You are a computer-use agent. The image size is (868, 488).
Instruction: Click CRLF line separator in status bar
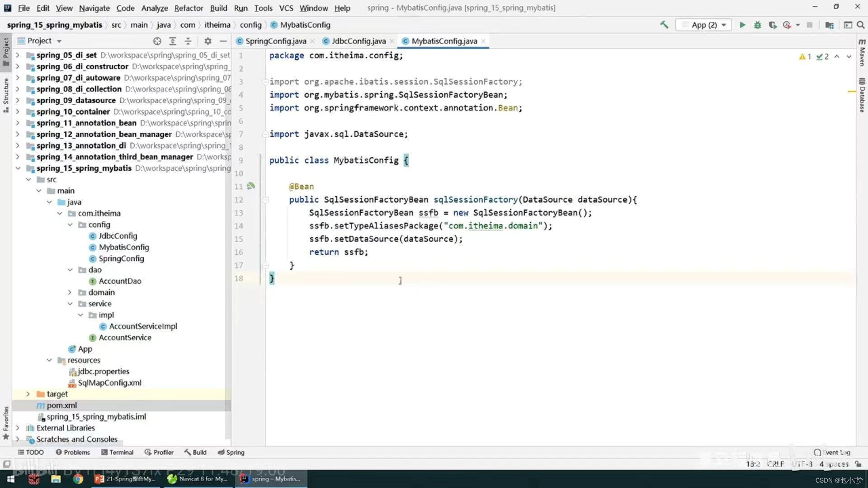click(x=775, y=464)
